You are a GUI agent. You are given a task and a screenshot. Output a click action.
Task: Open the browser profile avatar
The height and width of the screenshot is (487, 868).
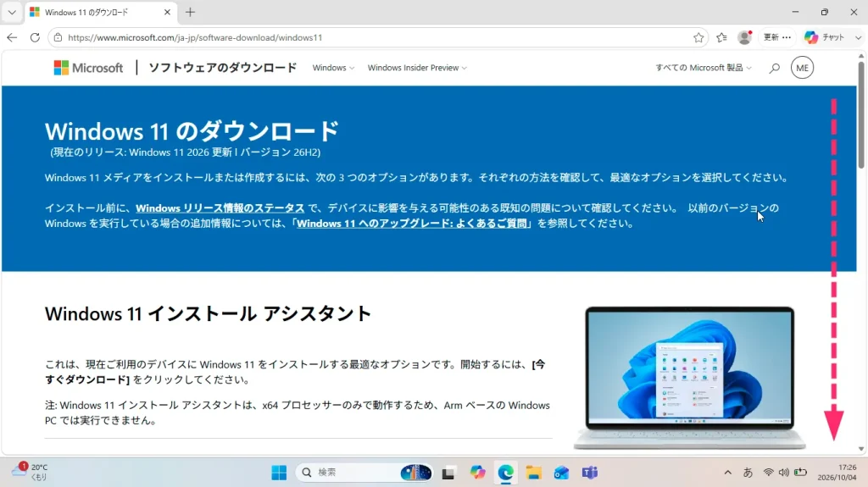pyautogui.click(x=744, y=37)
